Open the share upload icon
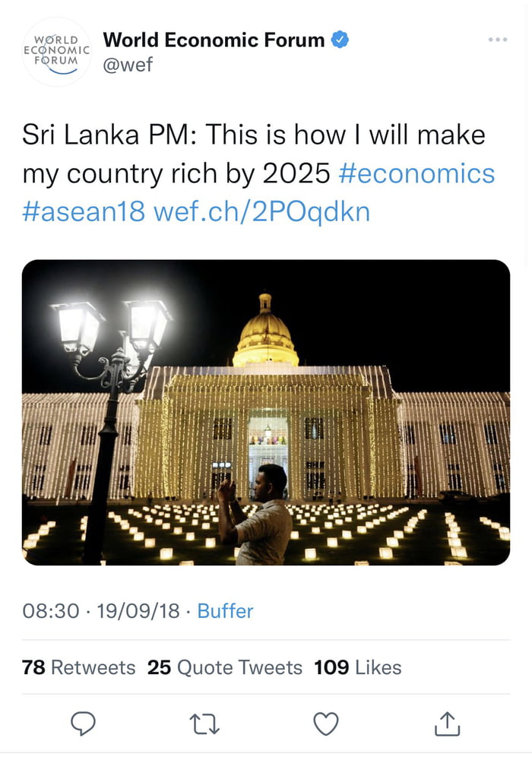This screenshot has height=757, width=532. [x=447, y=724]
